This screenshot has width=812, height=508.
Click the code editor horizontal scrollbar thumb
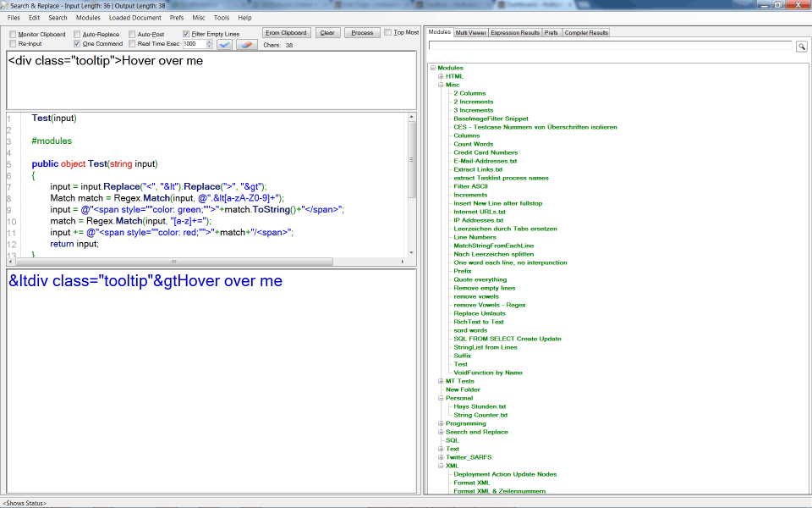[x=174, y=262]
